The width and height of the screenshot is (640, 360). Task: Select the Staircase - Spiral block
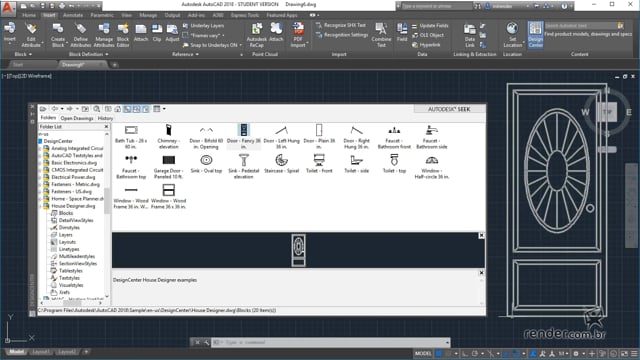281,164
